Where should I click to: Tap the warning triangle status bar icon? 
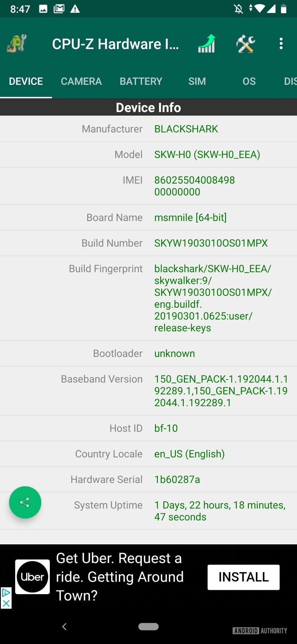coord(75,9)
